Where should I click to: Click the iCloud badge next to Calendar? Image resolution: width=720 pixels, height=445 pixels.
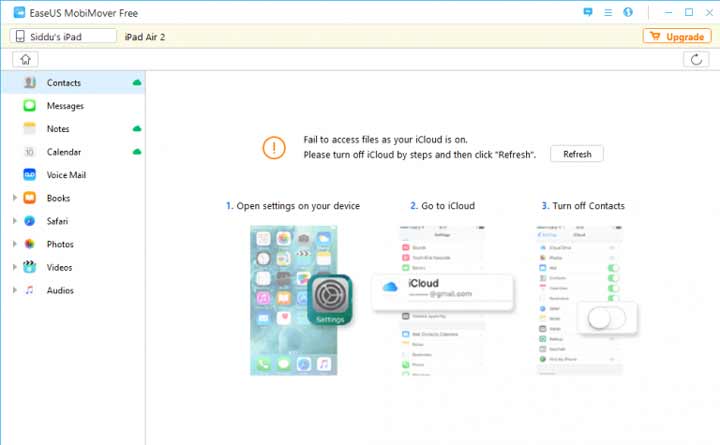(137, 152)
